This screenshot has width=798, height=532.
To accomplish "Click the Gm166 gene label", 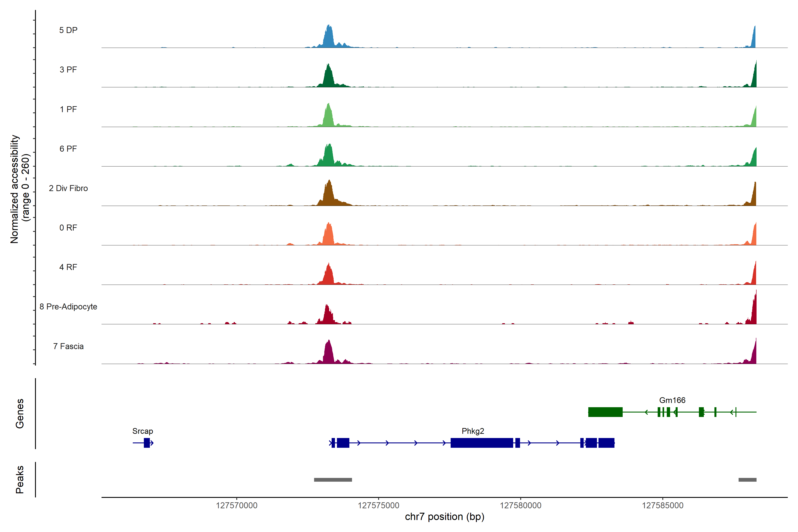I will pyautogui.click(x=672, y=400).
